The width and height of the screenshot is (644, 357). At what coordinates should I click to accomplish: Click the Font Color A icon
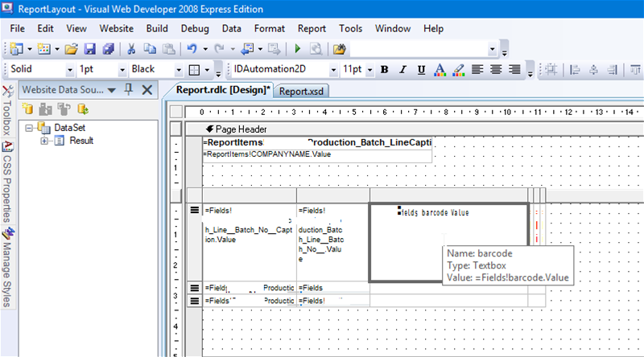[440, 70]
